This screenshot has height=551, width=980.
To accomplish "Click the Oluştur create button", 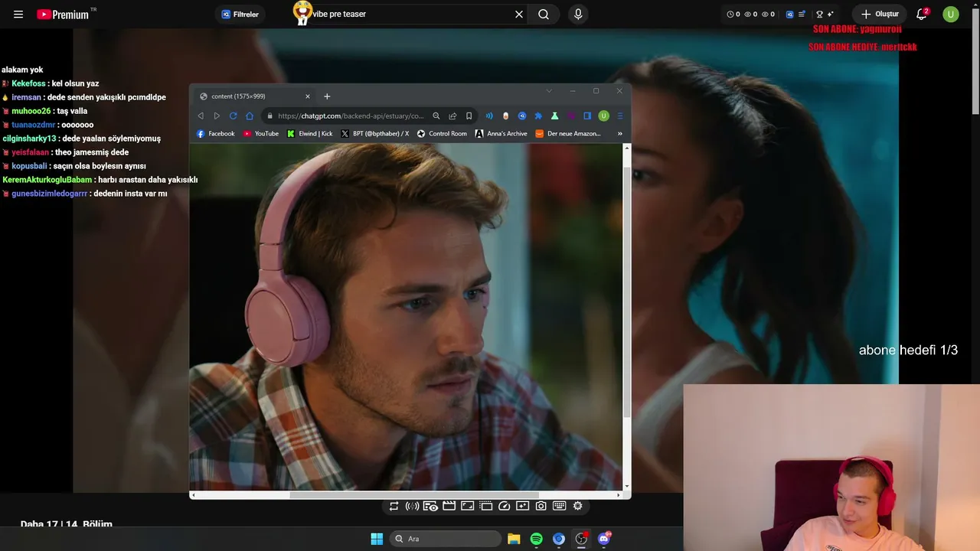I will coord(880,14).
